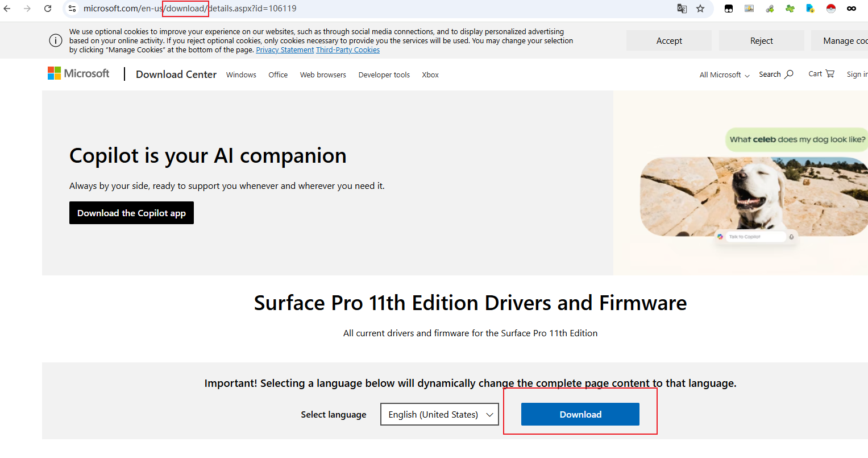The height and width of the screenshot is (458, 868).
Task: Click the translate page icon
Action: [x=682, y=9]
